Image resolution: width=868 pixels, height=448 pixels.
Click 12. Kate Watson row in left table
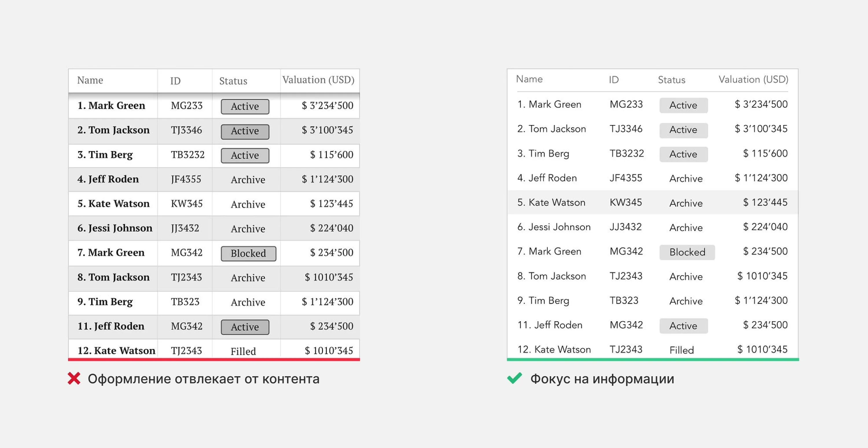(x=214, y=350)
